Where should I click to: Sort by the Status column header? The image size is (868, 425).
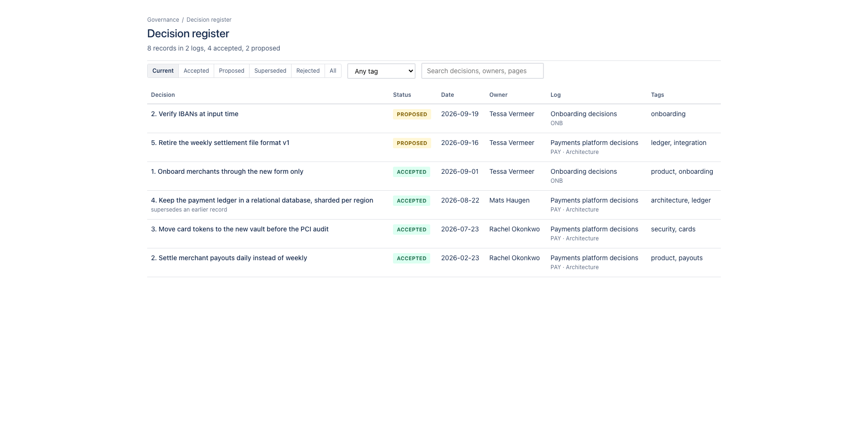click(402, 95)
